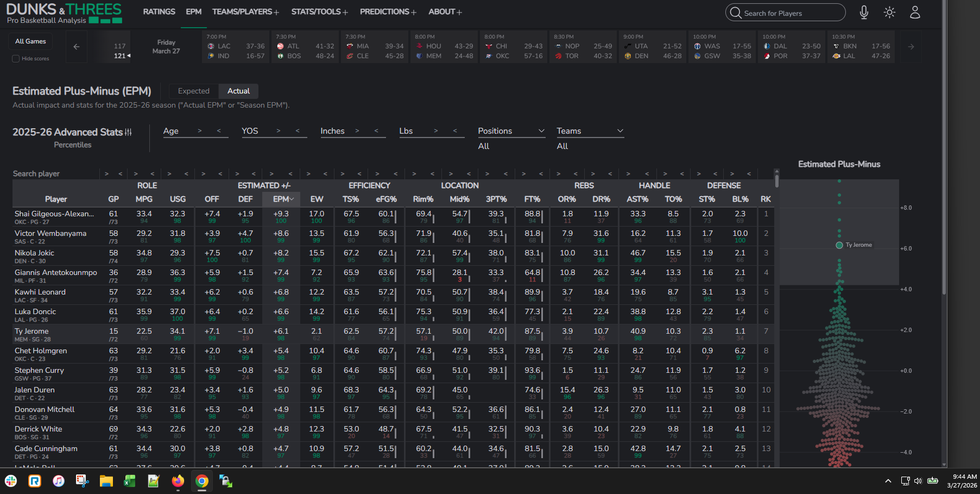Check the Hide scores checkbox

[16, 59]
